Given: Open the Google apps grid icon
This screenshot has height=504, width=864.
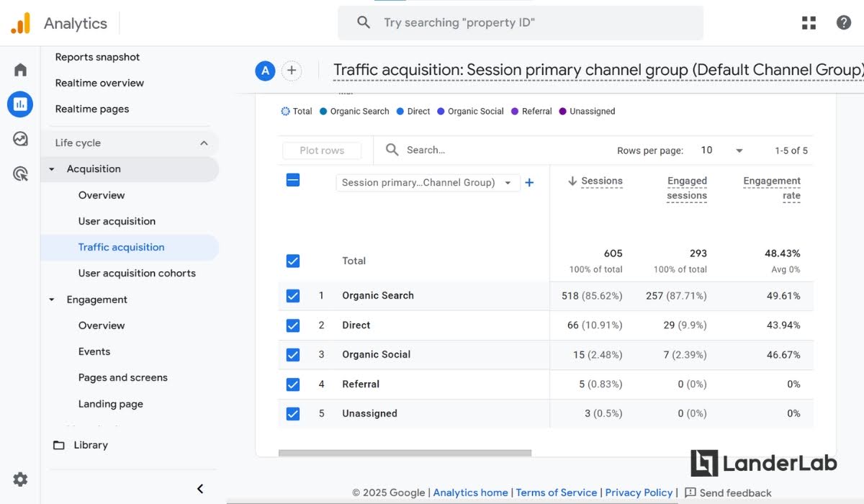Looking at the screenshot, I should 809,23.
